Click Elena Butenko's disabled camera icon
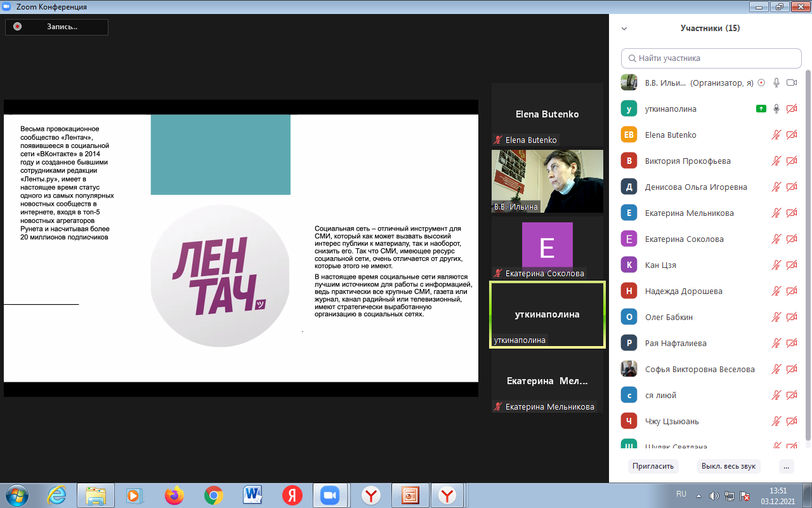The width and height of the screenshot is (812, 508). 791,135
